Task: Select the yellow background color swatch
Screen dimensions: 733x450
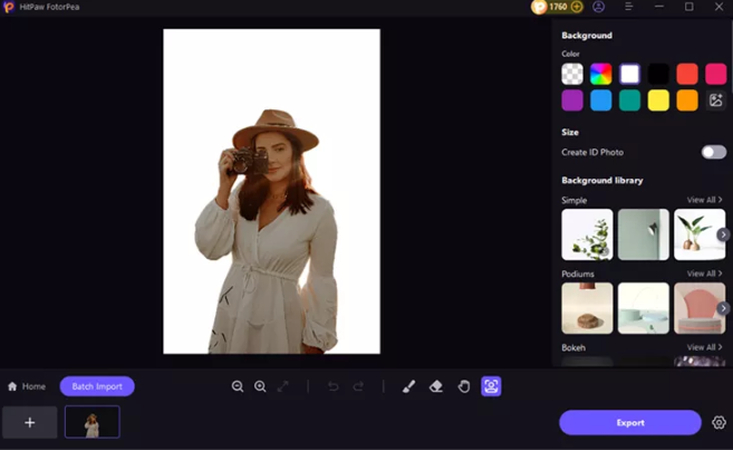Action: point(658,100)
